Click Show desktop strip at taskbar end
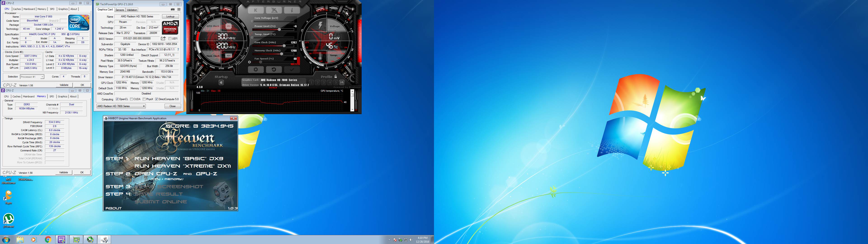Screen dimensions: 868x244 [x=432, y=240]
